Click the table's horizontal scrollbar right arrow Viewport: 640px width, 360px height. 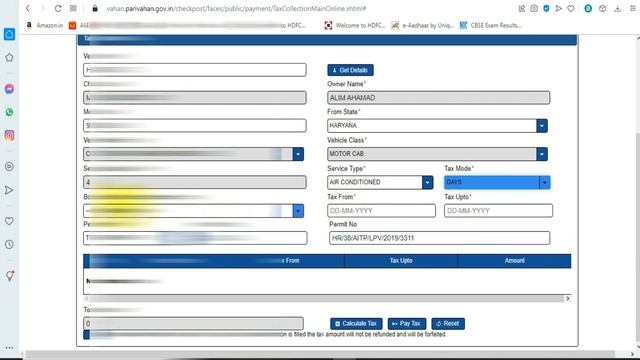click(x=567, y=299)
